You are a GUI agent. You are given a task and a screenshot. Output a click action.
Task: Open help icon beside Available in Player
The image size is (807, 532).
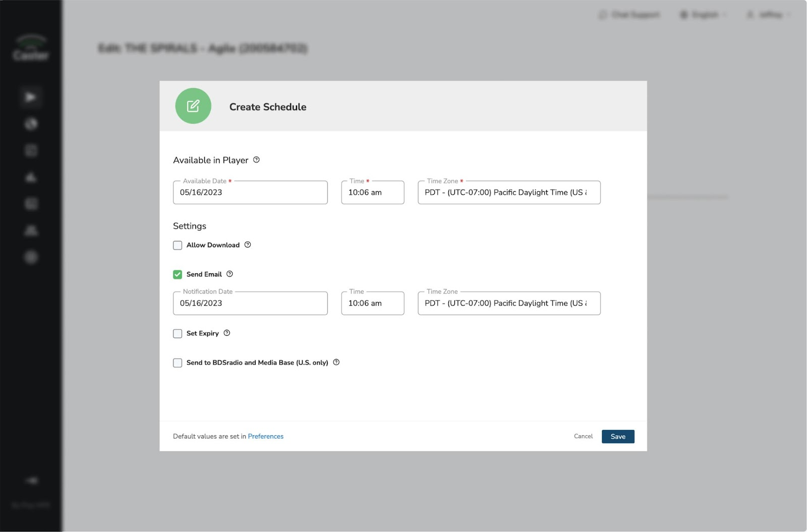[256, 160]
